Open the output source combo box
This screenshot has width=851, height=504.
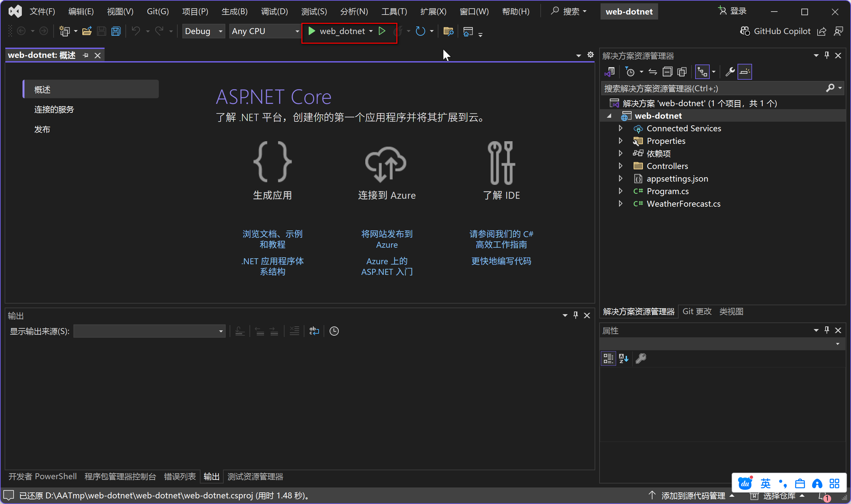[150, 331]
